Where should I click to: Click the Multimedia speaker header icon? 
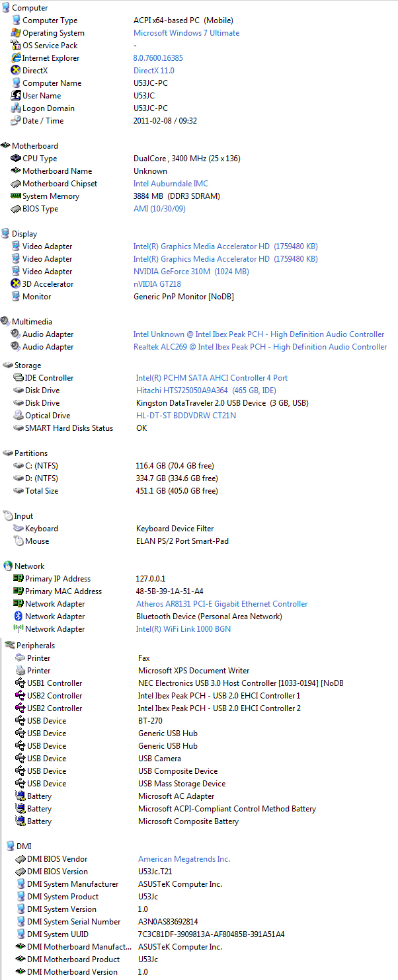[x=5, y=322]
